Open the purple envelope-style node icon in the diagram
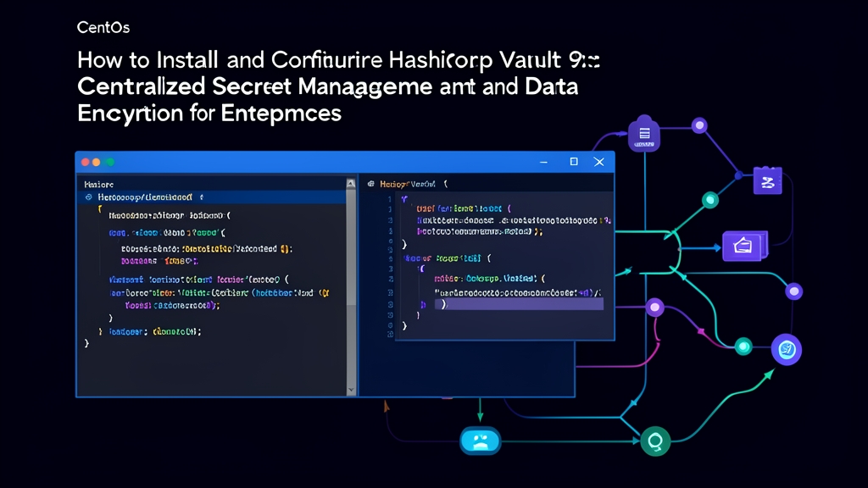This screenshot has height=488, width=868. point(744,246)
